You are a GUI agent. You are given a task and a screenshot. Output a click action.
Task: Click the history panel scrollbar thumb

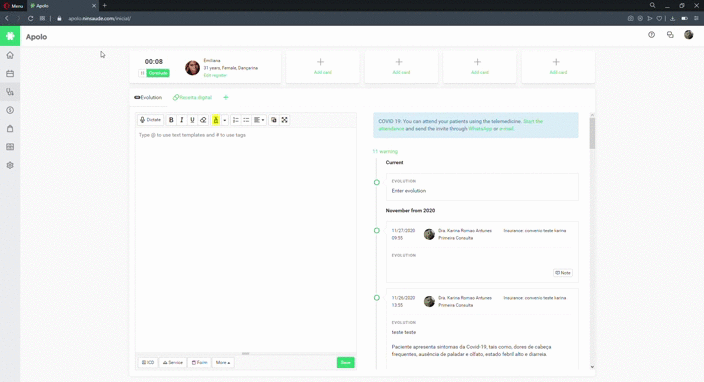click(x=592, y=133)
